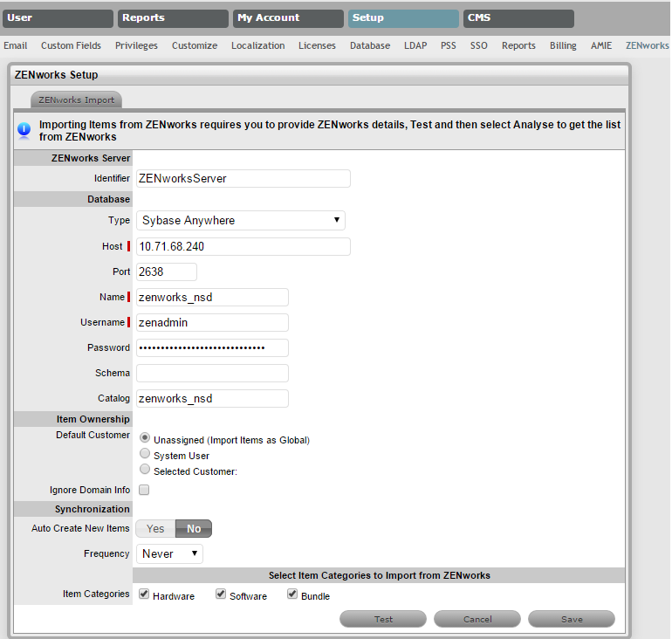Select the Unassigned (Import Items as Global) option

tap(145, 437)
